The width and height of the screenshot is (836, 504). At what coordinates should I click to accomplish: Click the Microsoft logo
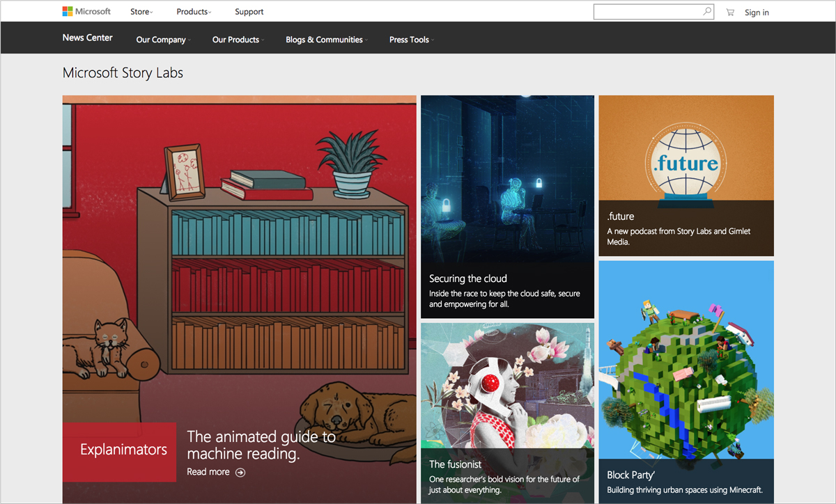pos(86,11)
